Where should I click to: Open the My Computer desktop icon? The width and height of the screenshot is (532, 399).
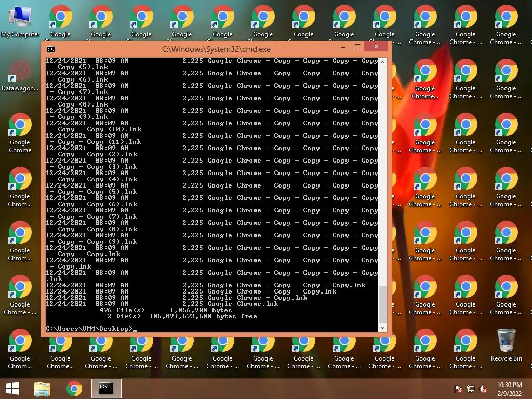click(20, 21)
